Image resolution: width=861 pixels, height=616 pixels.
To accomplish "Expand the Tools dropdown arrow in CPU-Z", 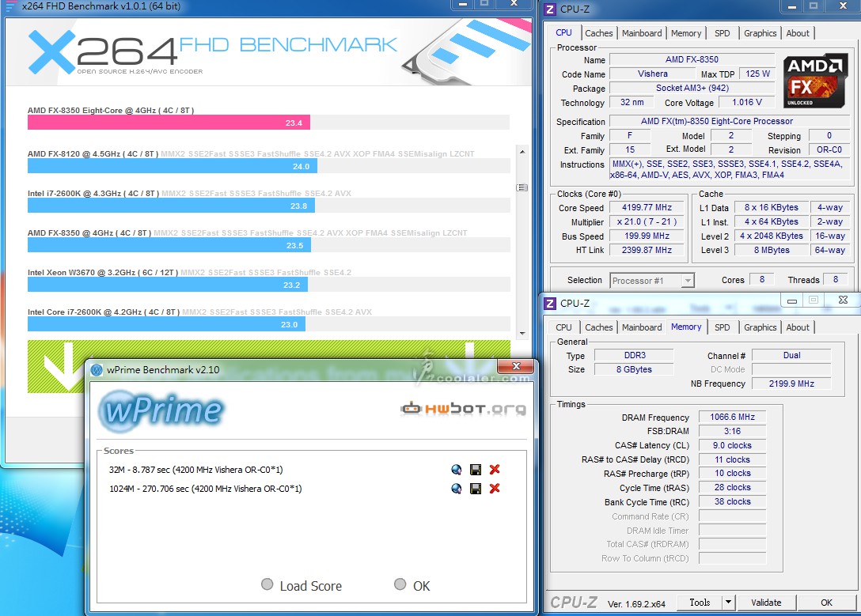I will 728,603.
